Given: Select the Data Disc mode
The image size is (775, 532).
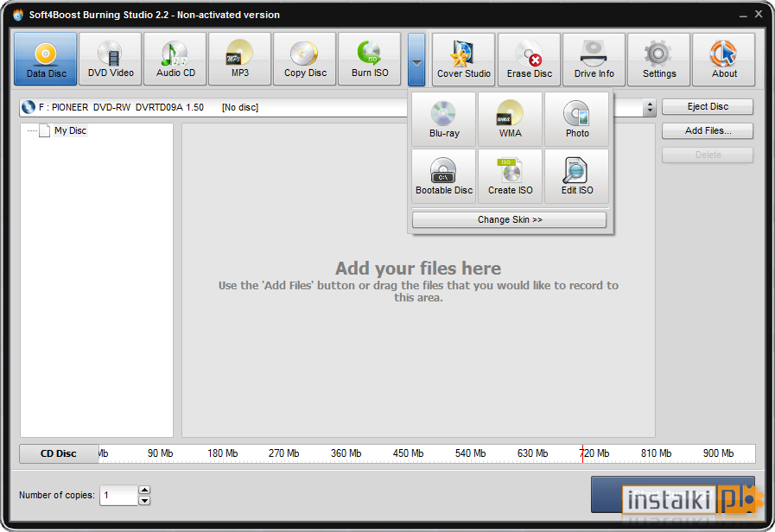Looking at the screenshot, I should tap(46, 59).
